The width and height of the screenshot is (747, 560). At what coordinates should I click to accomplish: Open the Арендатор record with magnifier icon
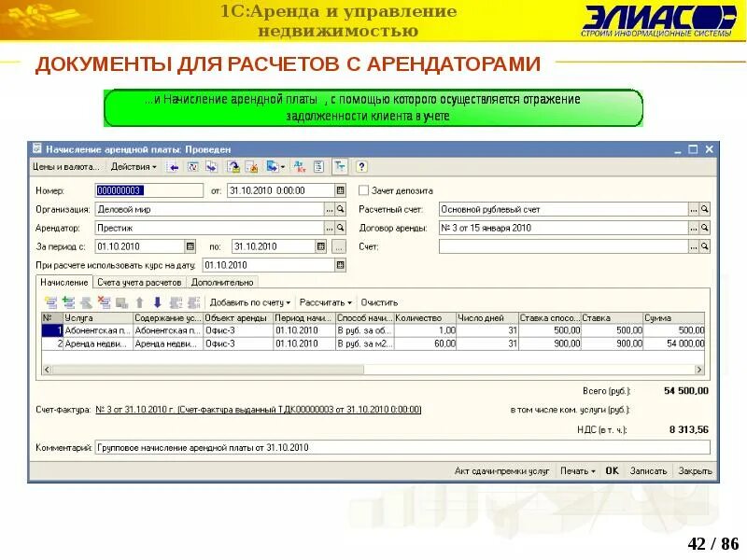tap(340, 228)
